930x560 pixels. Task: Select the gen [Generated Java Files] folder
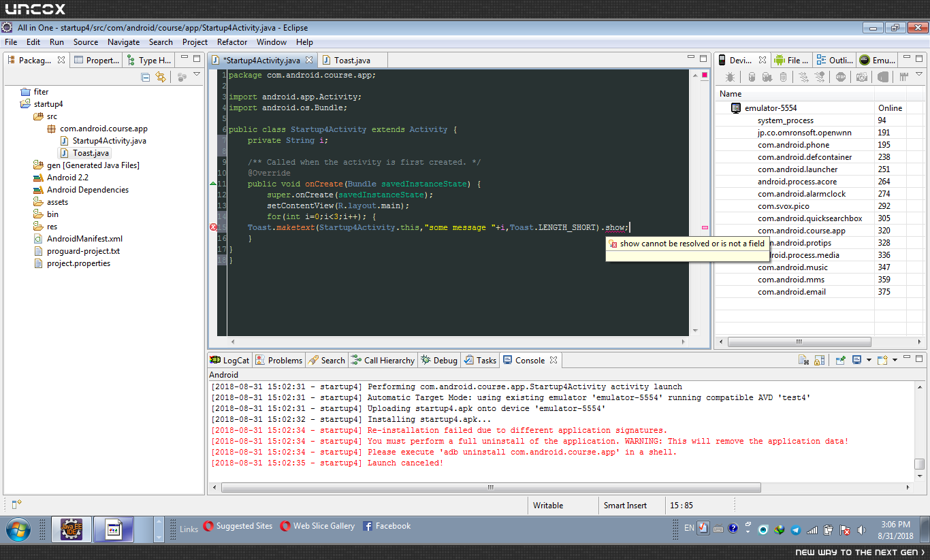tap(86, 165)
